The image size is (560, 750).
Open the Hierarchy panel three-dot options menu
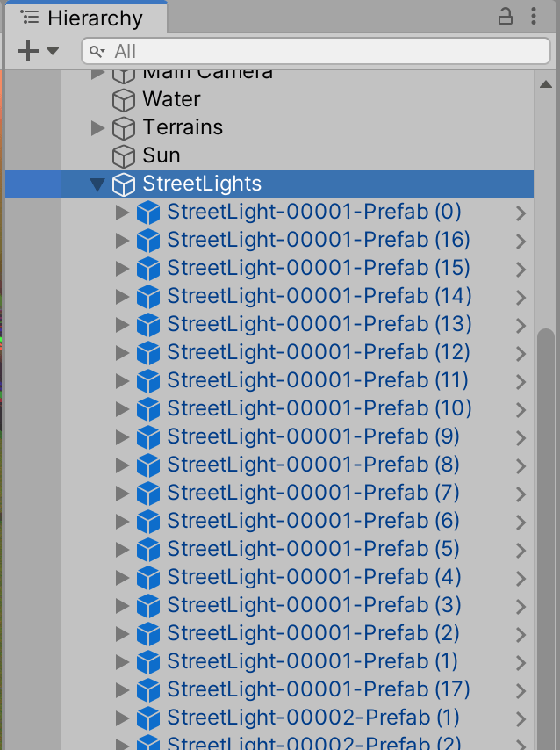[x=535, y=17]
